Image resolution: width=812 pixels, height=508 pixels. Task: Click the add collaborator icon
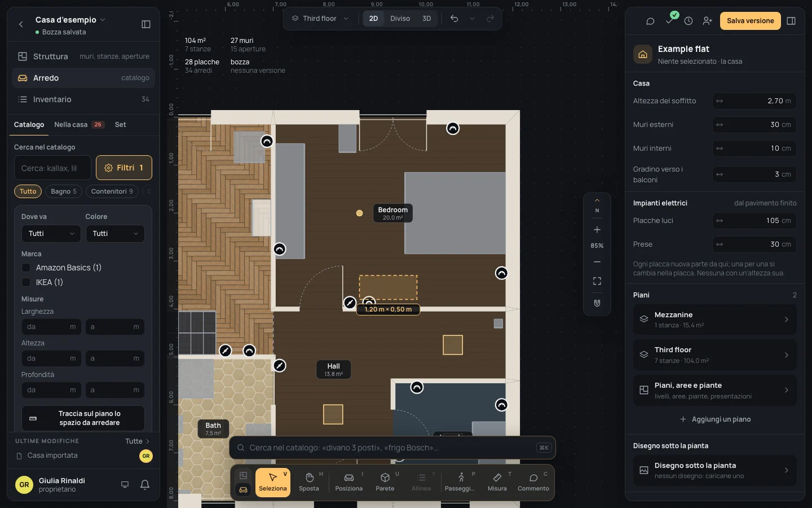pyautogui.click(x=708, y=21)
